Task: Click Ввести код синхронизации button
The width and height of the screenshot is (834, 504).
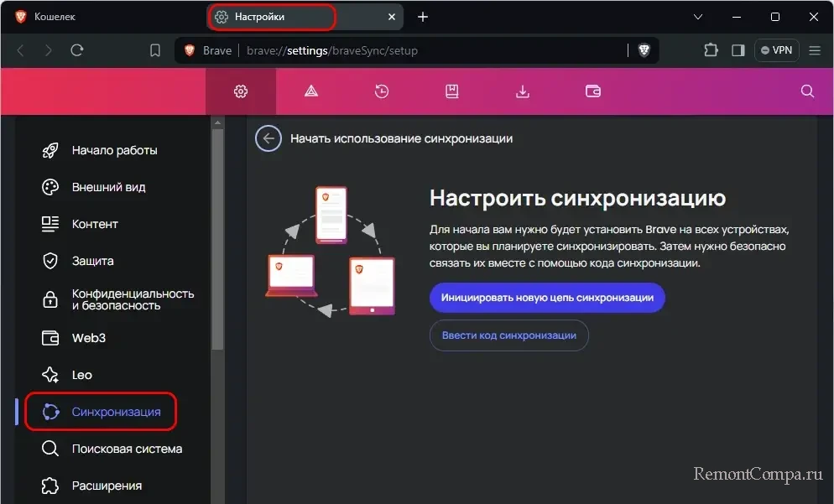Action: [509, 335]
